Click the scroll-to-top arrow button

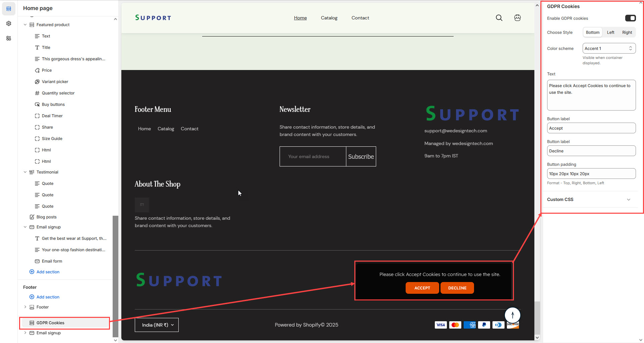click(x=512, y=315)
